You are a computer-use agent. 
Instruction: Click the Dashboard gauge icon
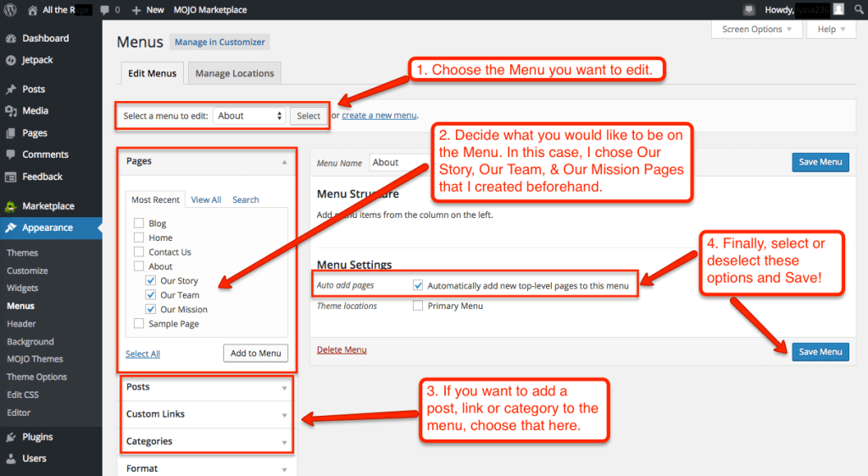10,38
